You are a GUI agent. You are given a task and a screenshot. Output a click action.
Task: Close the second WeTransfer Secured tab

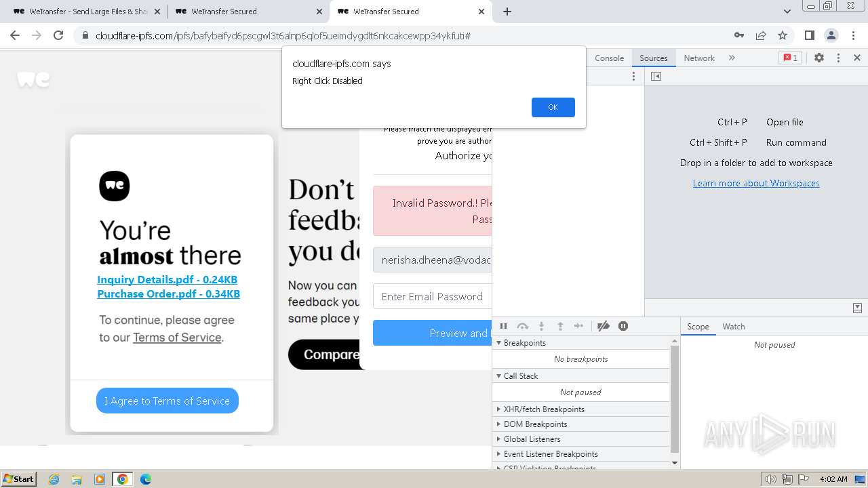point(319,12)
